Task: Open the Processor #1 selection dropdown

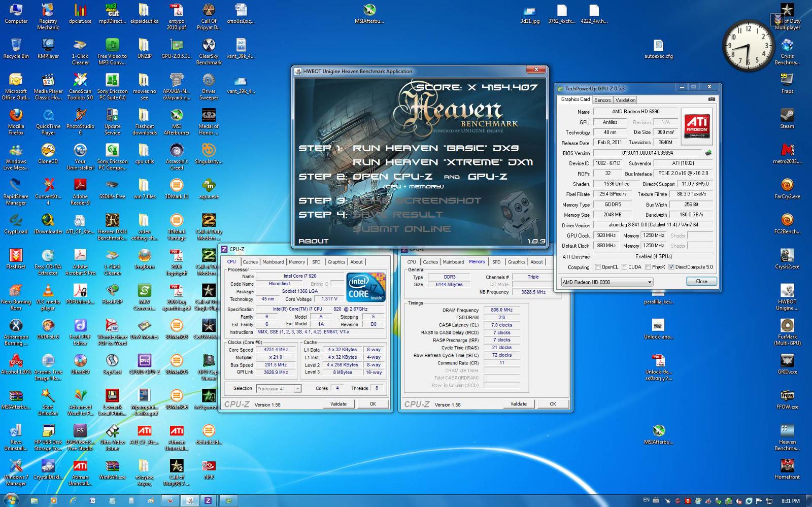Action: tap(279, 389)
